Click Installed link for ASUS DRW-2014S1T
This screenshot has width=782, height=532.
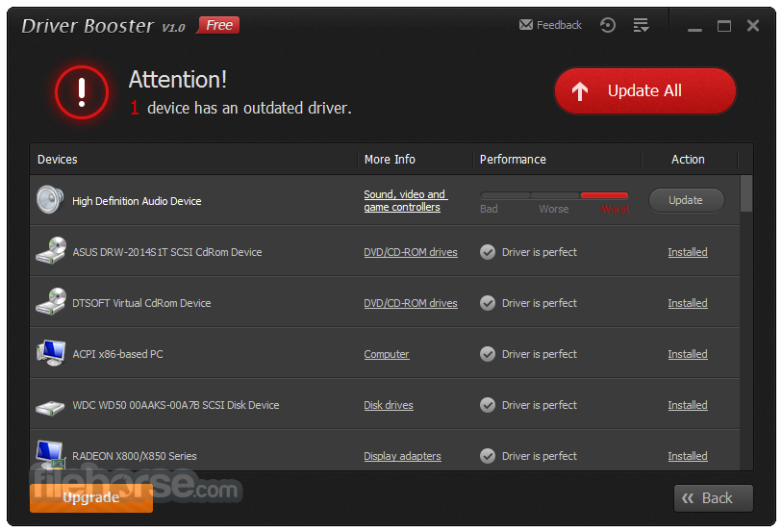click(x=688, y=252)
